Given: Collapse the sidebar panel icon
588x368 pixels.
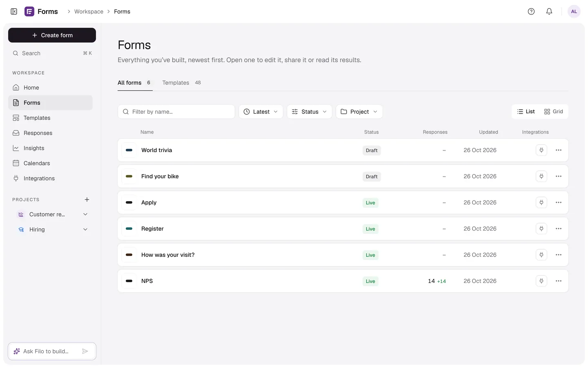Looking at the screenshot, I should tap(14, 11).
